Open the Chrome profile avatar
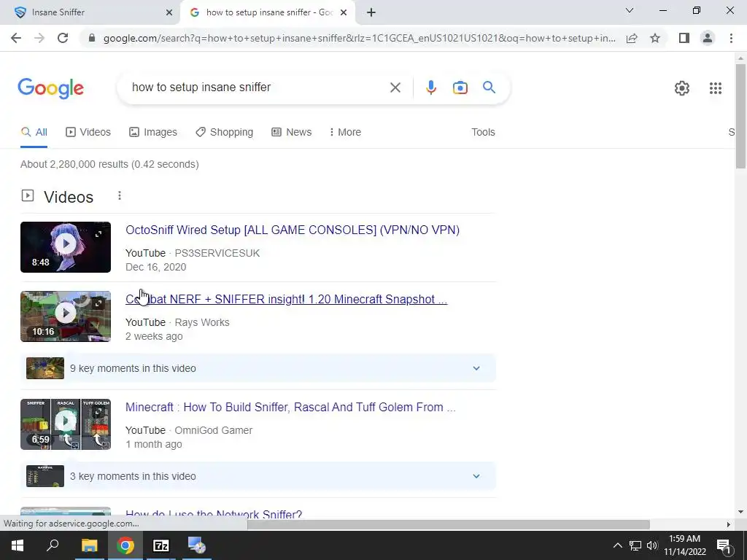This screenshot has width=747, height=560. [708, 38]
